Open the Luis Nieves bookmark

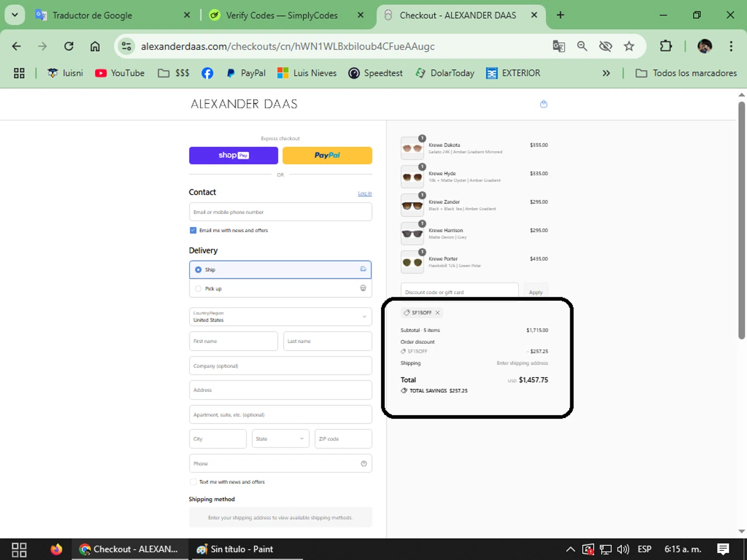pos(307,73)
